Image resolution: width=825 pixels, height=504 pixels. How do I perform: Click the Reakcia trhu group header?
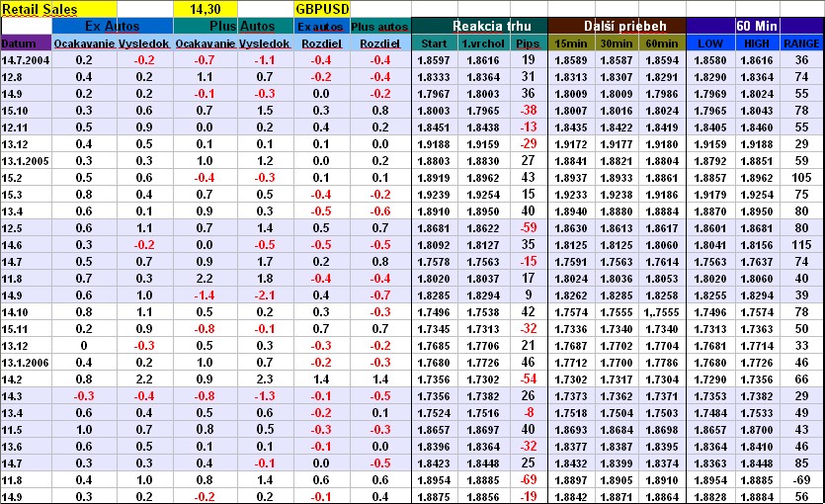[480, 26]
